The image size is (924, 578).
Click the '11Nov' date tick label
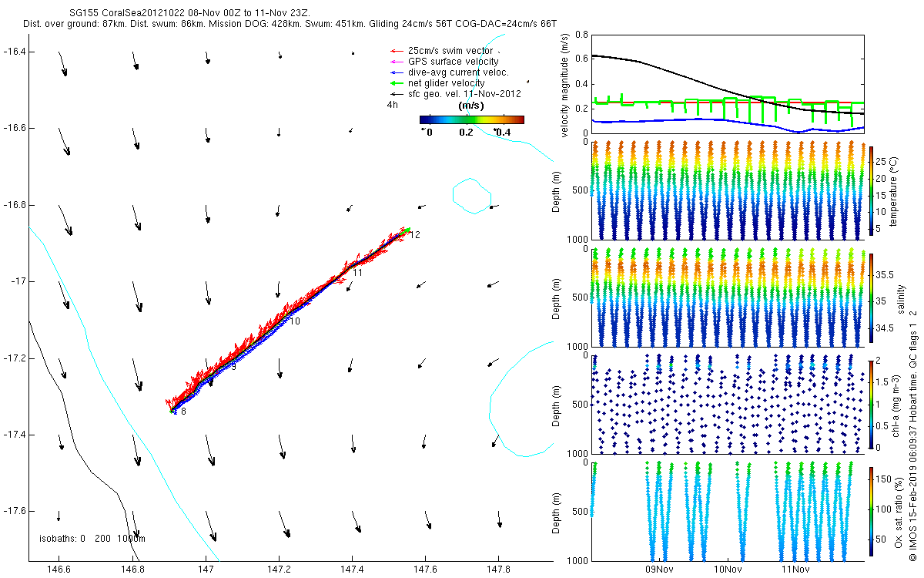point(795,570)
